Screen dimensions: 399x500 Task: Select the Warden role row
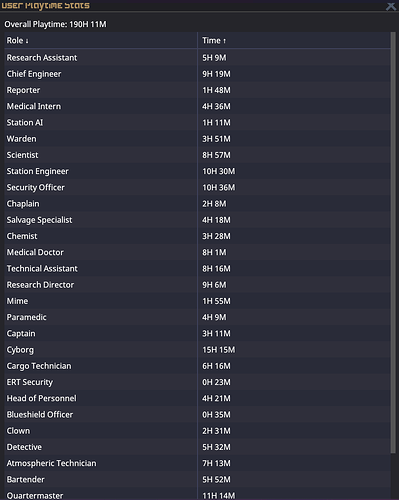tap(197, 139)
